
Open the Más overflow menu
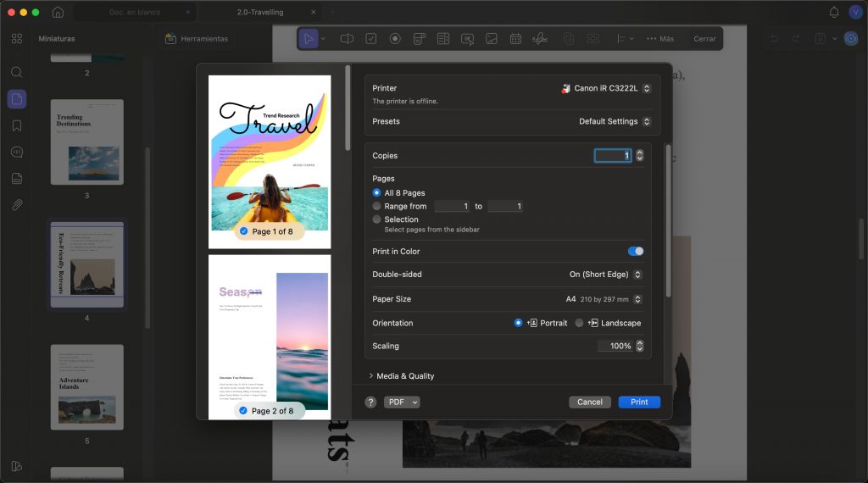coord(660,39)
